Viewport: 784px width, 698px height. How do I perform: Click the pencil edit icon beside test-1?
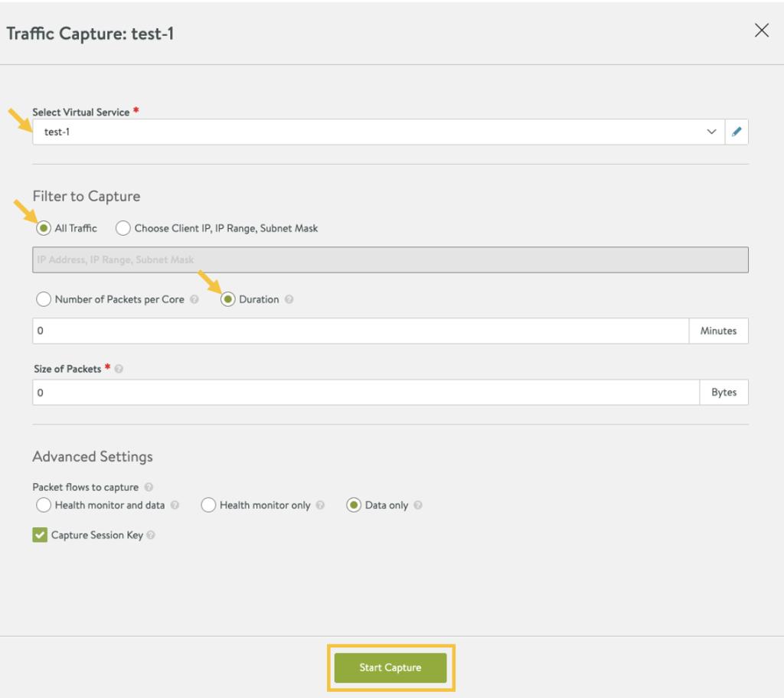(x=737, y=132)
